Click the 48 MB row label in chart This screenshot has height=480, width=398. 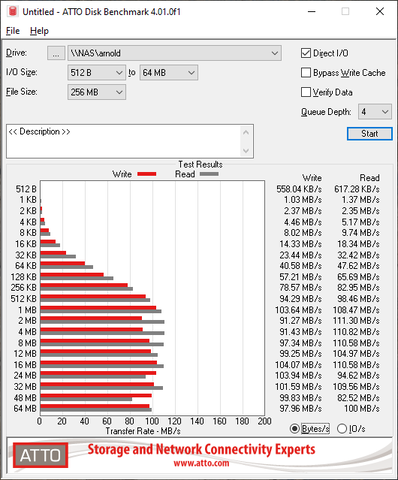(25, 398)
